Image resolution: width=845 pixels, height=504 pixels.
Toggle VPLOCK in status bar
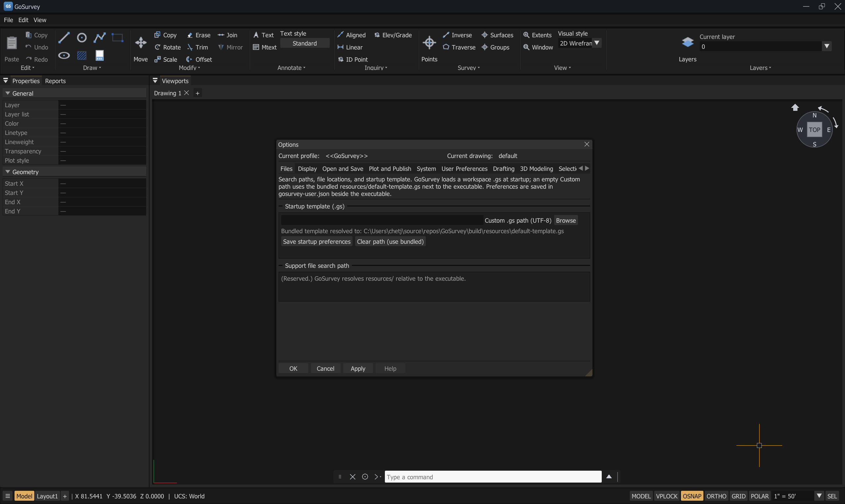click(x=666, y=496)
